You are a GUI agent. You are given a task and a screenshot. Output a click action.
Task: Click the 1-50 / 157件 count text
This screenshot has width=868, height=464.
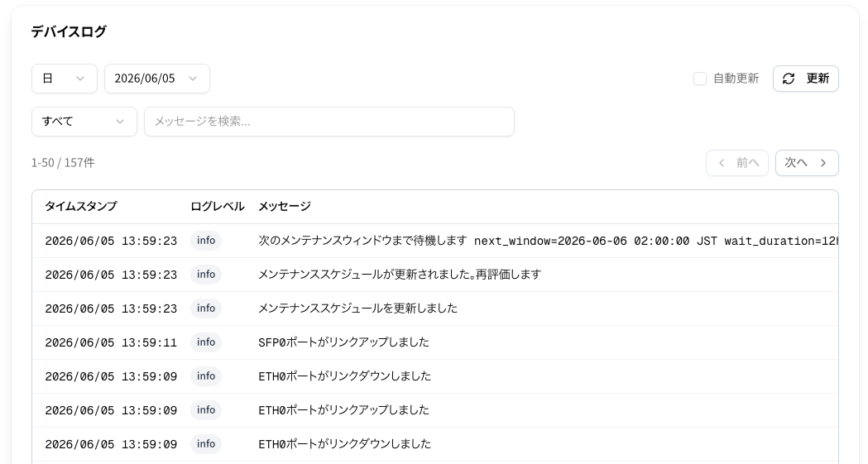click(63, 163)
